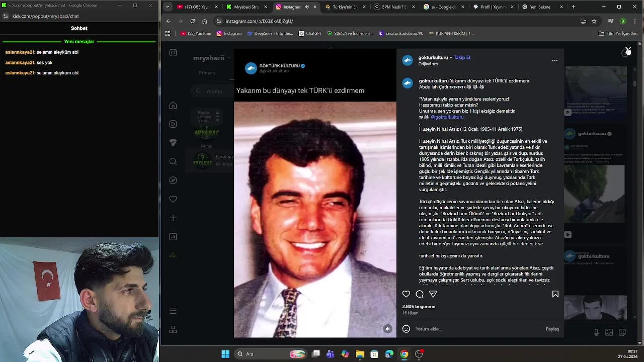The image size is (644, 362).
Task: Switch to the Türkiye'nin En browser tab
Action: (x=345, y=7)
